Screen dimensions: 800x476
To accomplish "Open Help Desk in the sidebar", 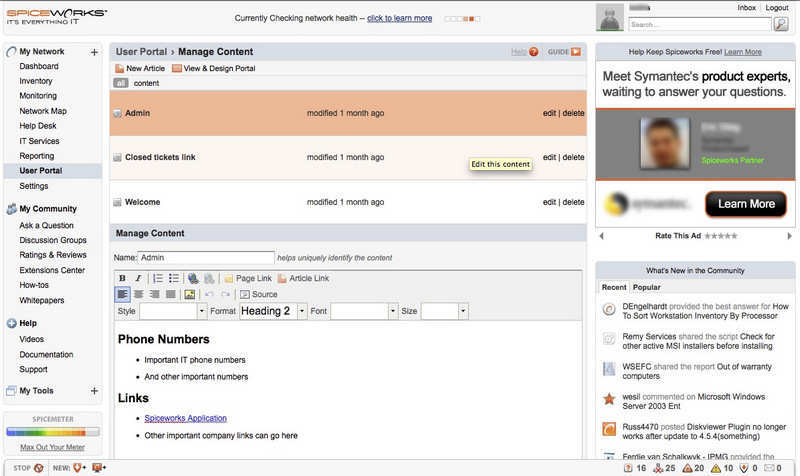I will coord(39,126).
